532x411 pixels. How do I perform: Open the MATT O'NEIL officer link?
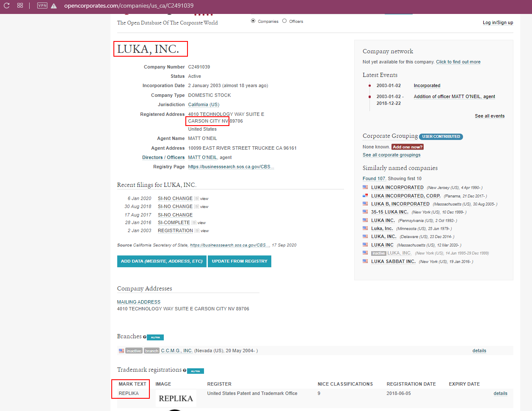point(202,158)
